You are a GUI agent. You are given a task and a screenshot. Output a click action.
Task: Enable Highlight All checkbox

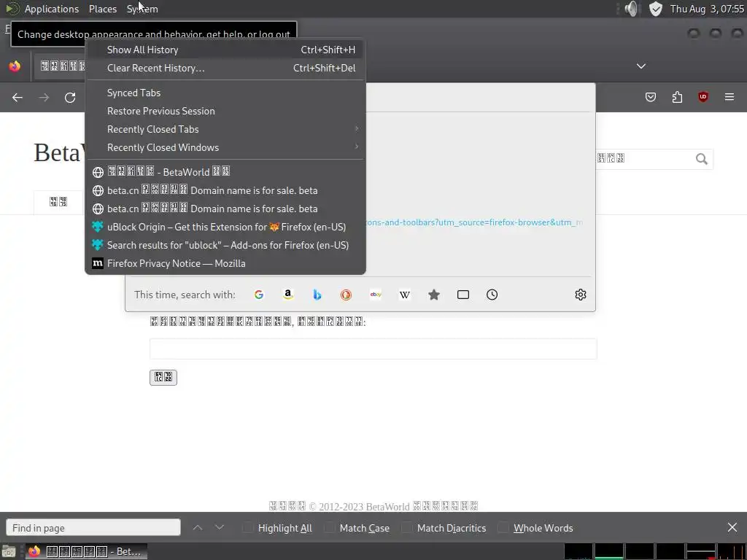pos(248,528)
